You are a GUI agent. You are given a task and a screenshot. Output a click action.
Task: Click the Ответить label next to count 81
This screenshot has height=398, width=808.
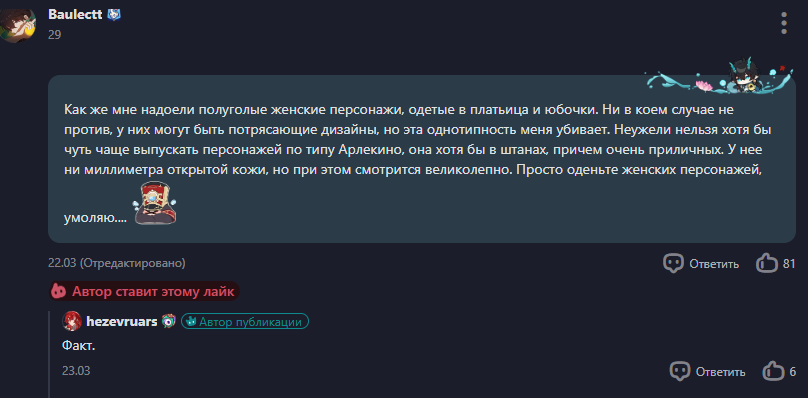(714, 264)
